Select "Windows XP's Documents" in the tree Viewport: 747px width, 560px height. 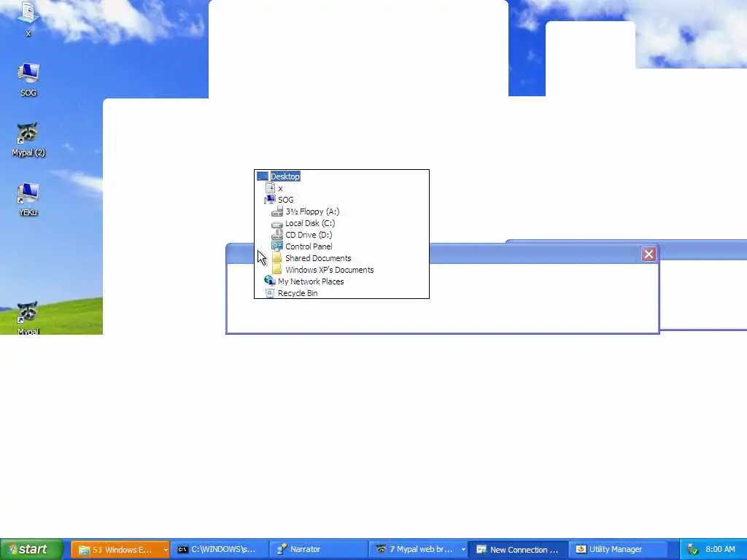coord(329,270)
